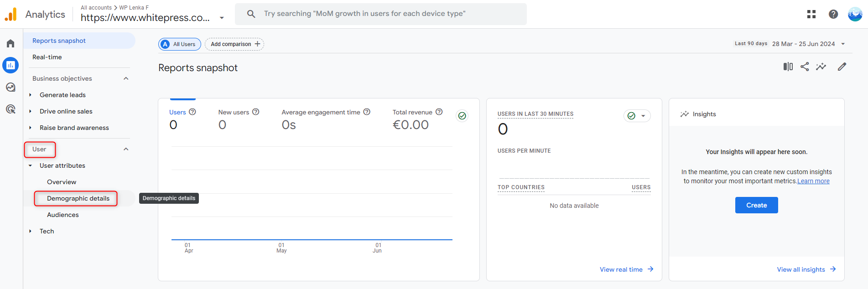Open the Advertising icon in left rail
This screenshot has width=868, height=289.
[10, 109]
